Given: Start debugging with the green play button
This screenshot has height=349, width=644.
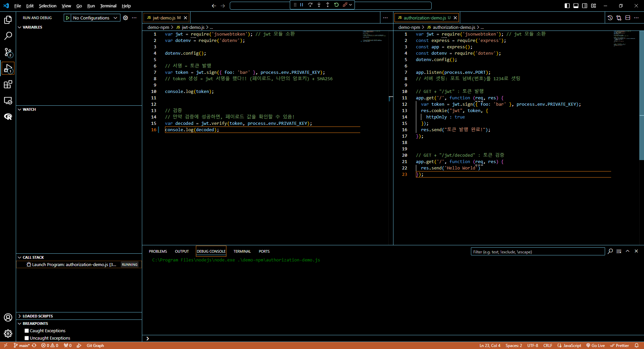Looking at the screenshot, I should [x=68, y=18].
